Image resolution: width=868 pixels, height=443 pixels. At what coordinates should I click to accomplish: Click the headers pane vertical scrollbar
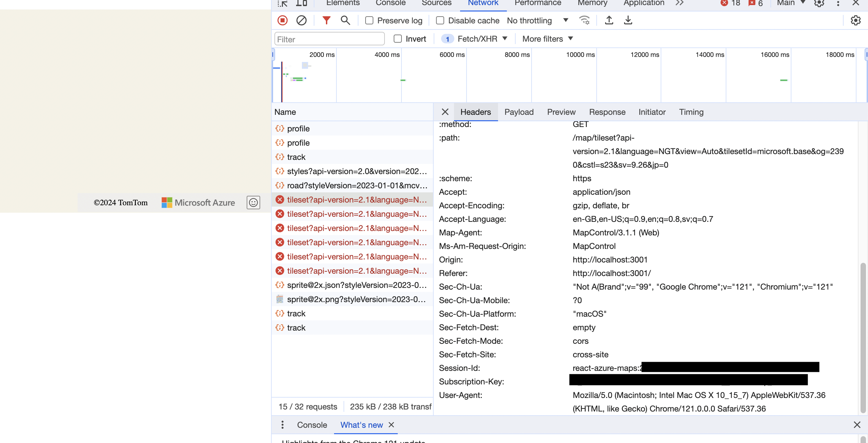pos(863,337)
